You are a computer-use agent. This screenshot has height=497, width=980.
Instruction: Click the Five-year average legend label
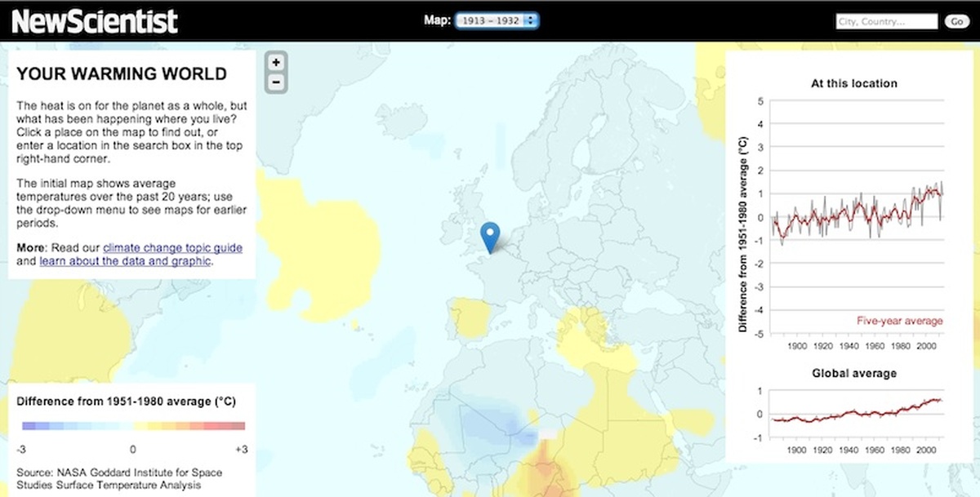point(899,321)
